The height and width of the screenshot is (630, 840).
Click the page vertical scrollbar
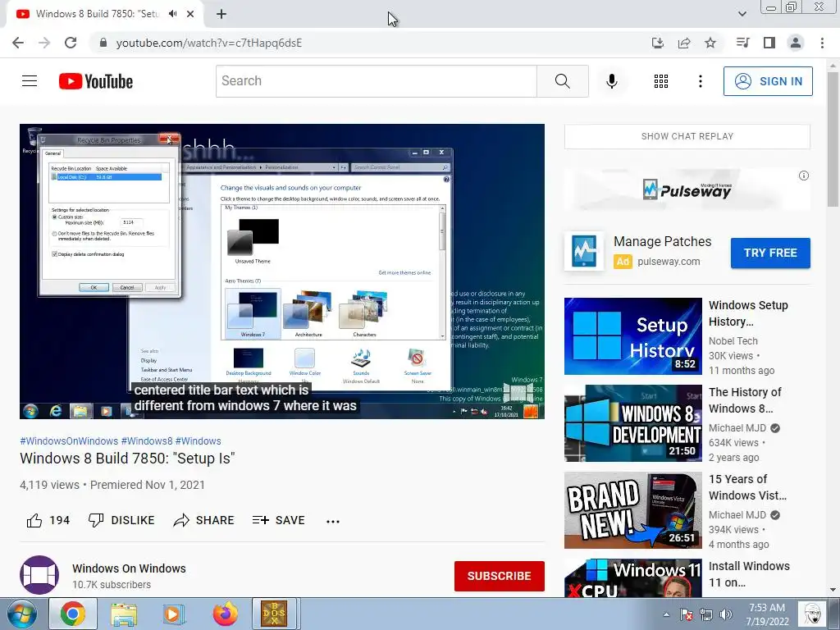(833, 139)
